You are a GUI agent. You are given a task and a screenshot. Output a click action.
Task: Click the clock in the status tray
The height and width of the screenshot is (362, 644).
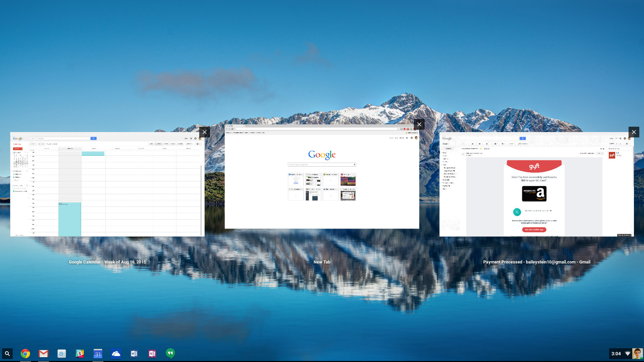(x=616, y=354)
